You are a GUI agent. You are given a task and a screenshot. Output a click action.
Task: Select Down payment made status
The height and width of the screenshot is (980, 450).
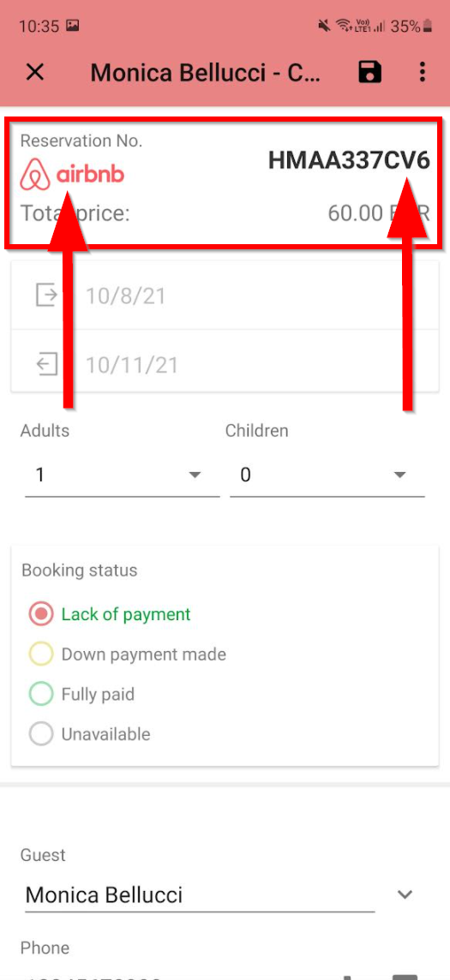tap(127, 654)
